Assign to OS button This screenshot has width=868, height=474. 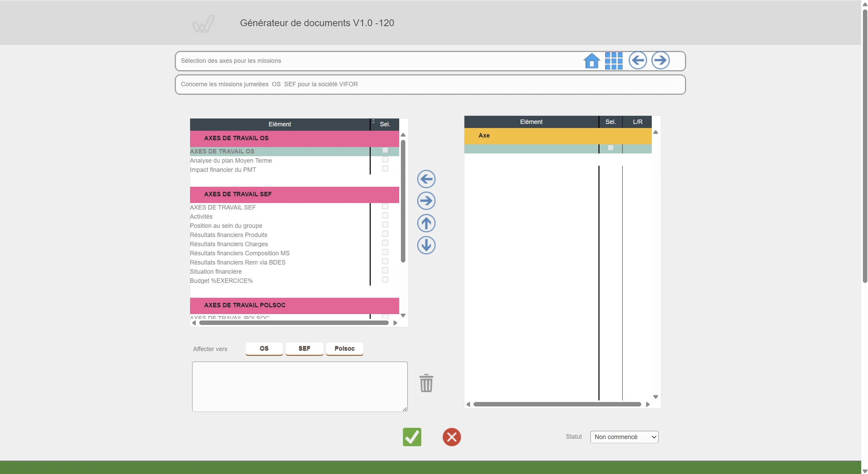[x=264, y=349]
